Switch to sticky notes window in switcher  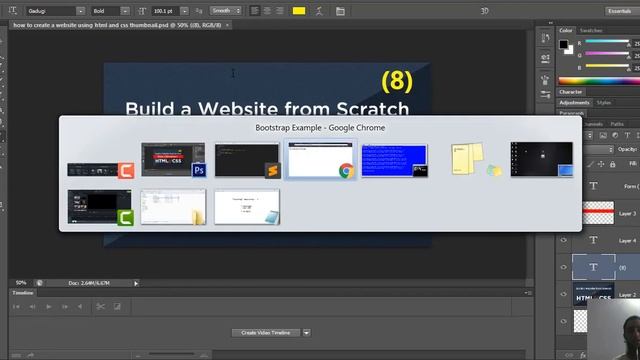point(476,159)
